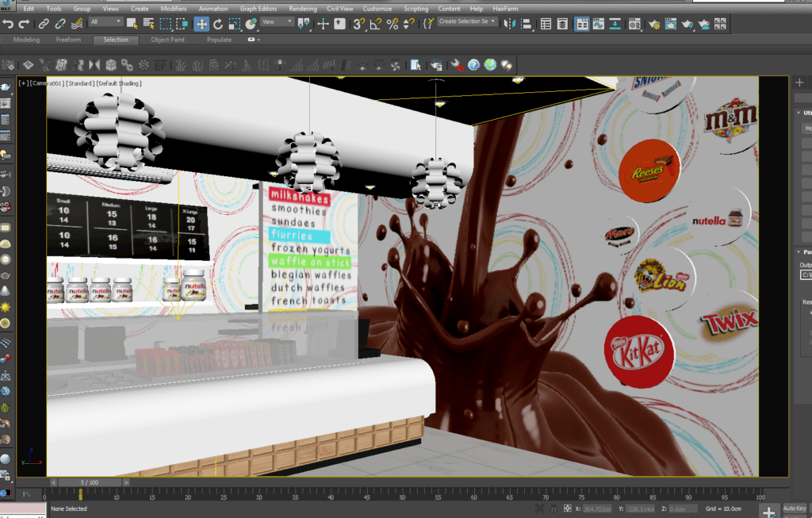The height and width of the screenshot is (518, 812).
Task: Select the Select and Move tool
Action: tap(203, 24)
